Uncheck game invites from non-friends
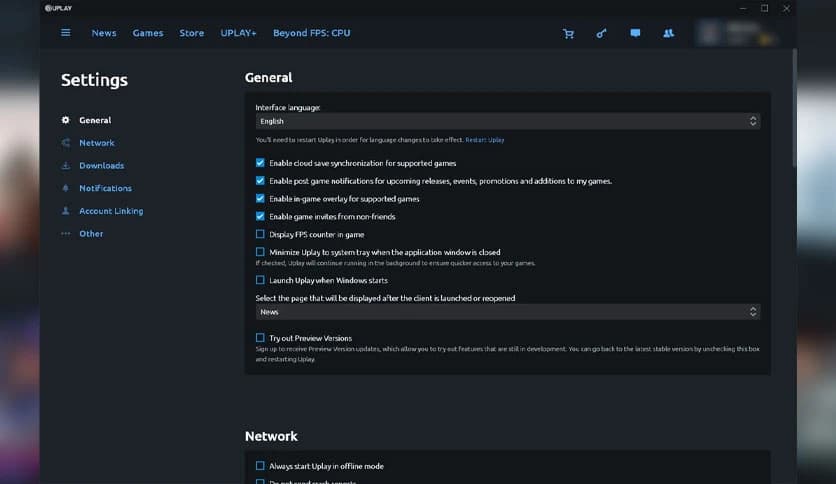 [x=260, y=216]
